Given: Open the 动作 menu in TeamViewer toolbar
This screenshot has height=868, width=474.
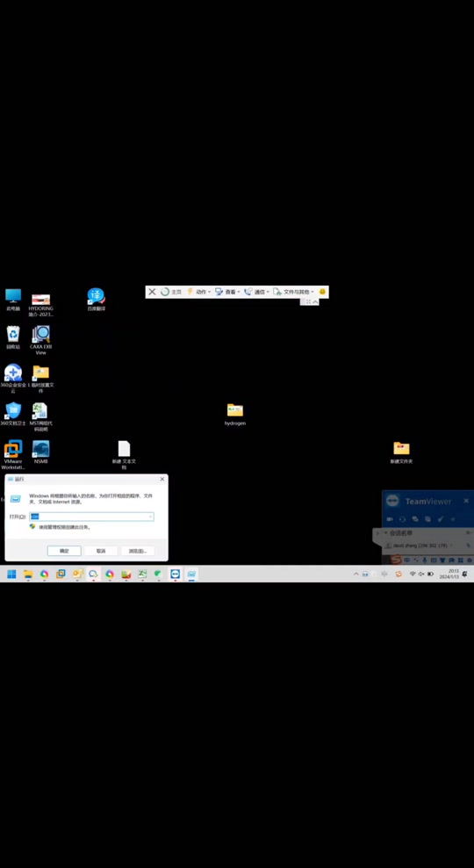Looking at the screenshot, I should [198, 292].
